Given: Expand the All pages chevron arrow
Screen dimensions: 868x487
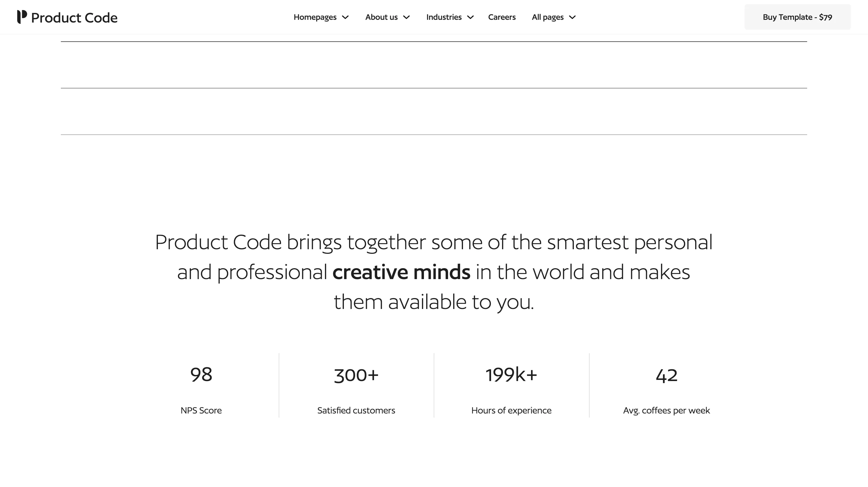Looking at the screenshot, I should pyautogui.click(x=572, y=18).
